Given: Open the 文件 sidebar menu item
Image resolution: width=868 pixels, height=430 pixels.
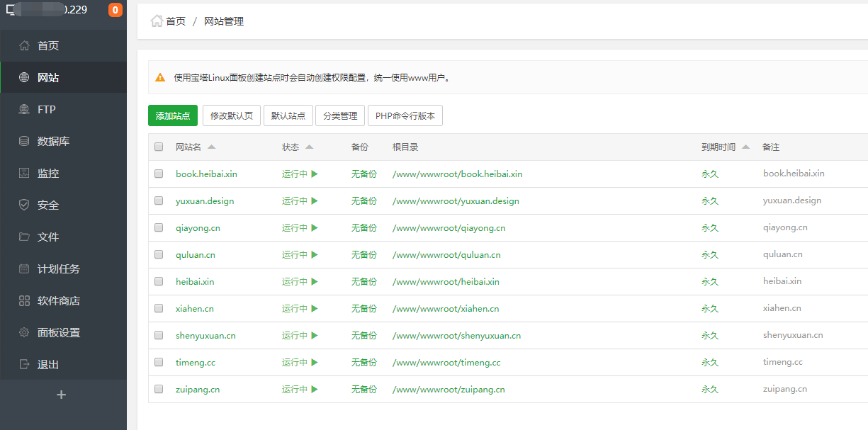Looking at the screenshot, I should tap(63, 237).
